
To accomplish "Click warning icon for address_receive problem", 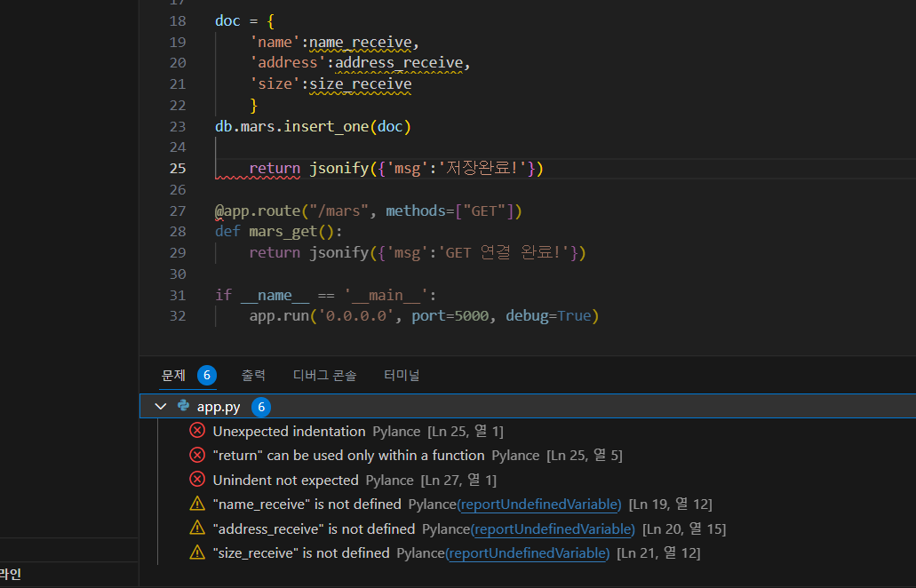I will point(197,528).
